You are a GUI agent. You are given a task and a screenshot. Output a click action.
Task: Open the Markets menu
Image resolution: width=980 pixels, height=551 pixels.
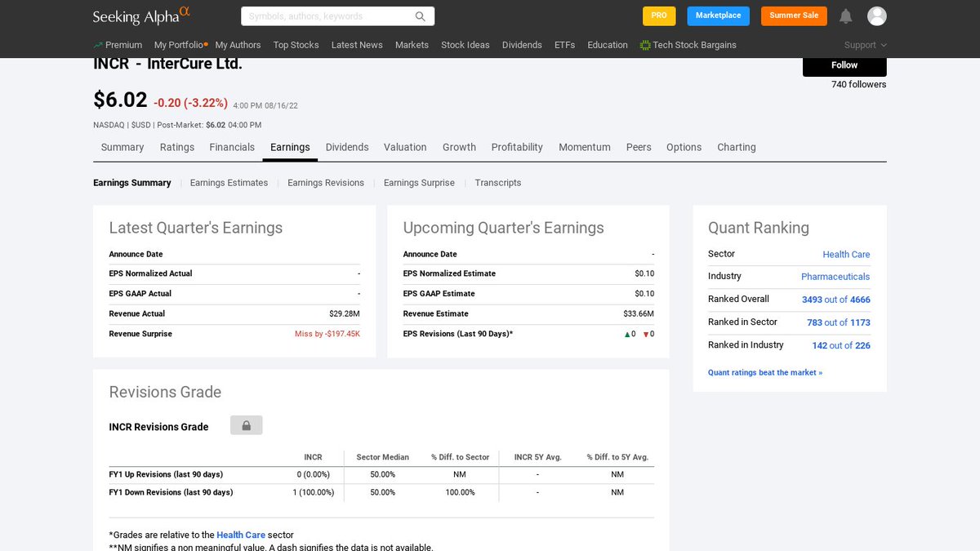tap(412, 45)
